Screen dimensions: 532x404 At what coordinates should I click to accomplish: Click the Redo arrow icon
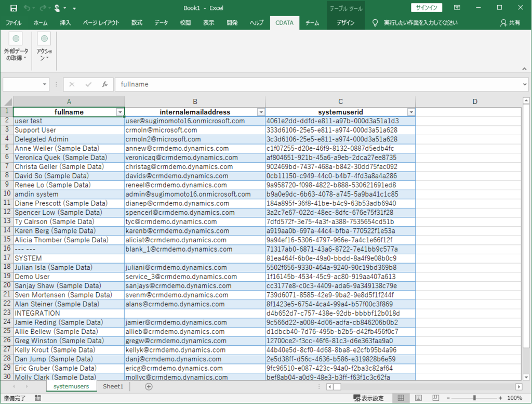coord(43,8)
